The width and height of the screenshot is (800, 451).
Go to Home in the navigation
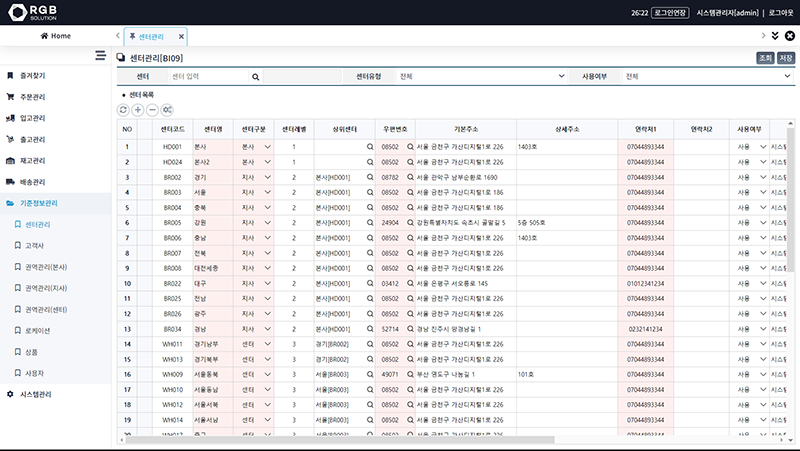click(56, 36)
